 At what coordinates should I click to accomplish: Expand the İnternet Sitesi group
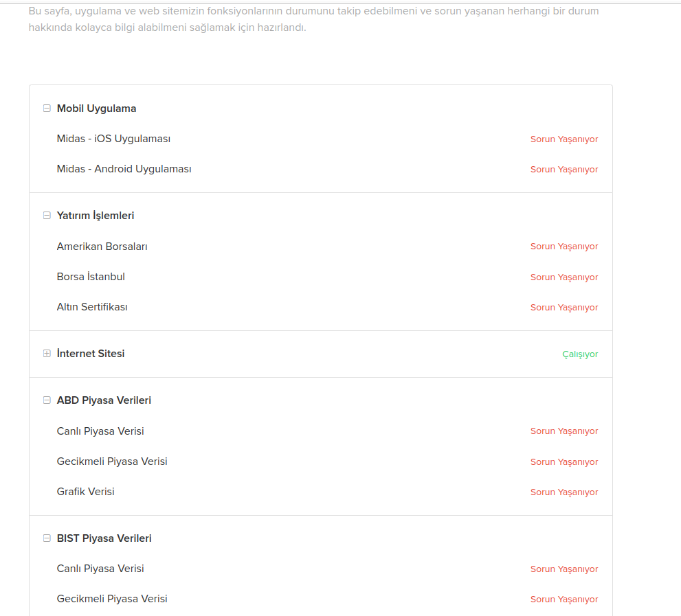47,354
